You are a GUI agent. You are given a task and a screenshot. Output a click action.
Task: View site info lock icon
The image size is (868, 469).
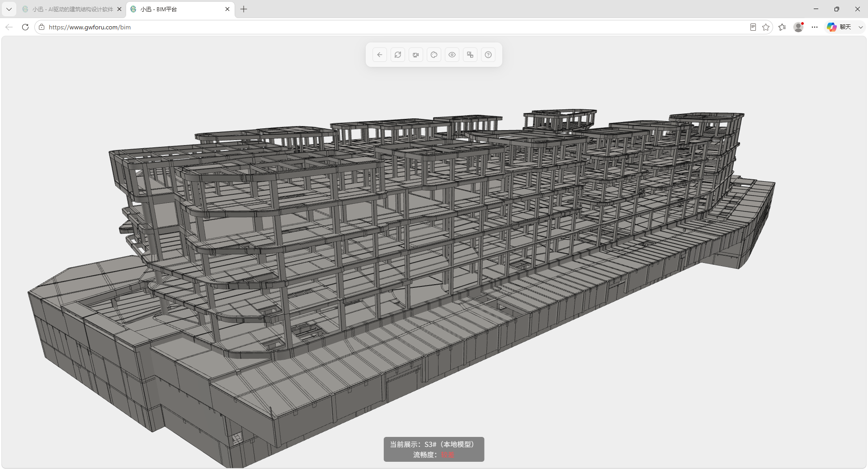pyautogui.click(x=42, y=27)
